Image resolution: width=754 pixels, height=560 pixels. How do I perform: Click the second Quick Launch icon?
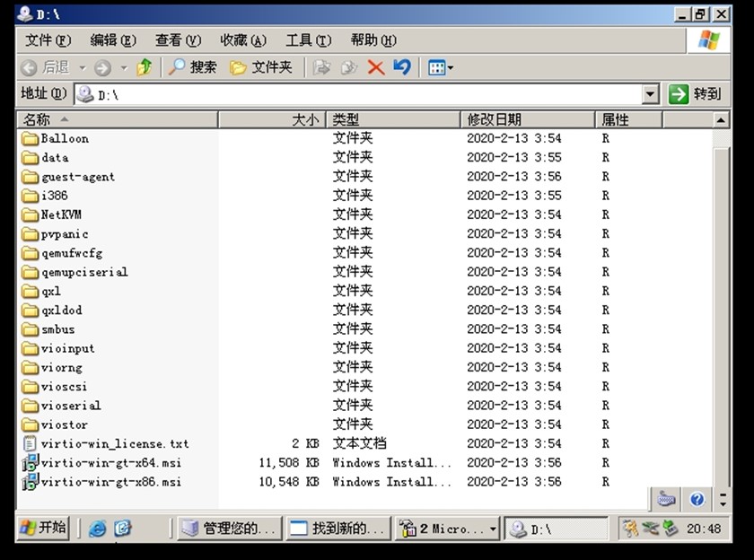123,529
